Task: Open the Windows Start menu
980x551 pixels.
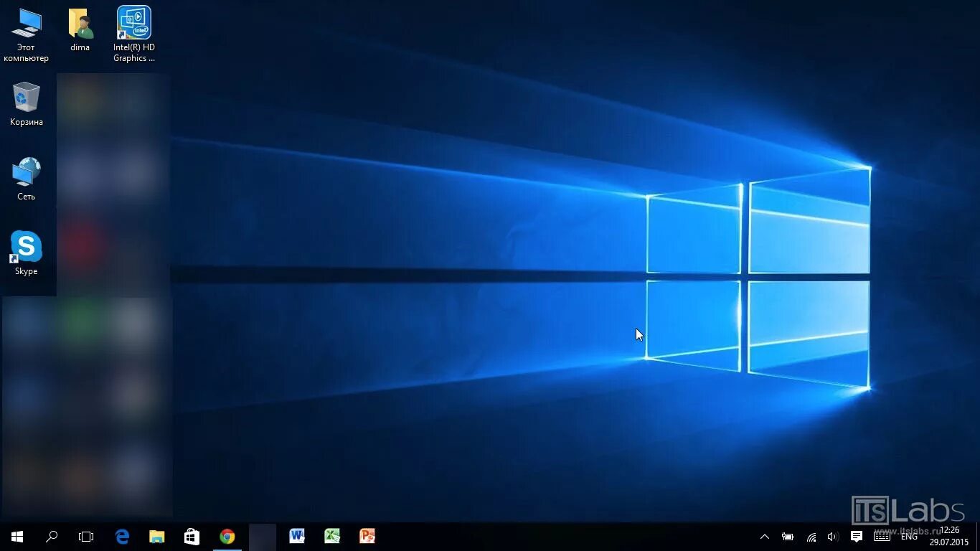Action: coord(17,537)
